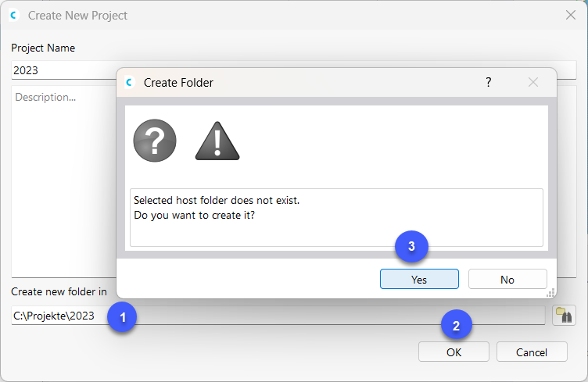Click the 'Selected host folder does not exist' message

pyautogui.click(x=217, y=201)
